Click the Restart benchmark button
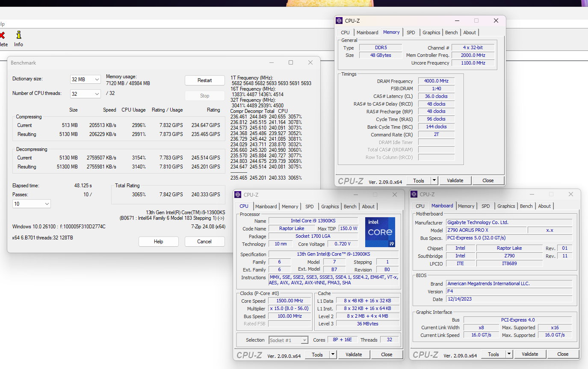This screenshot has width=588, height=369. (x=205, y=80)
